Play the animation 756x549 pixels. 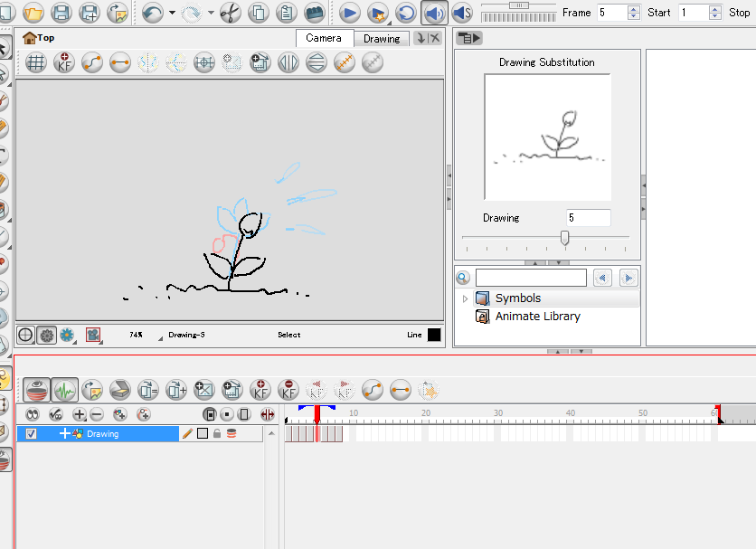tap(350, 13)
